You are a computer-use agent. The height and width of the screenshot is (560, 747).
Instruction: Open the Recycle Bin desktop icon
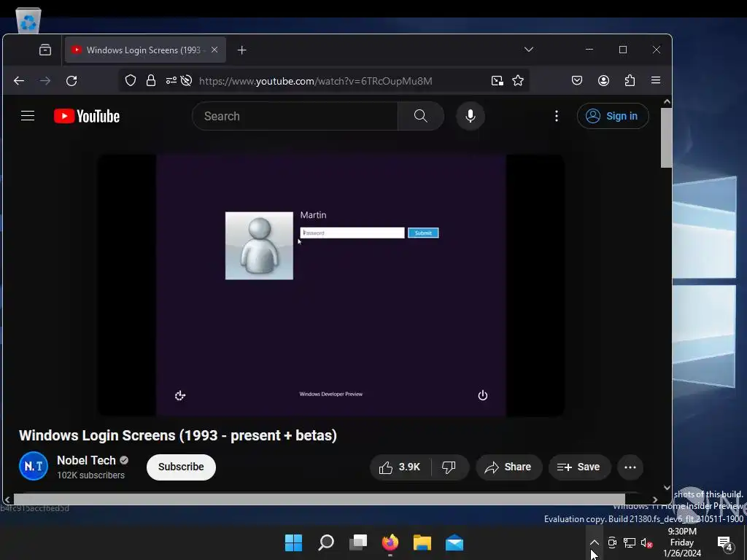click(x=28, y=20)
